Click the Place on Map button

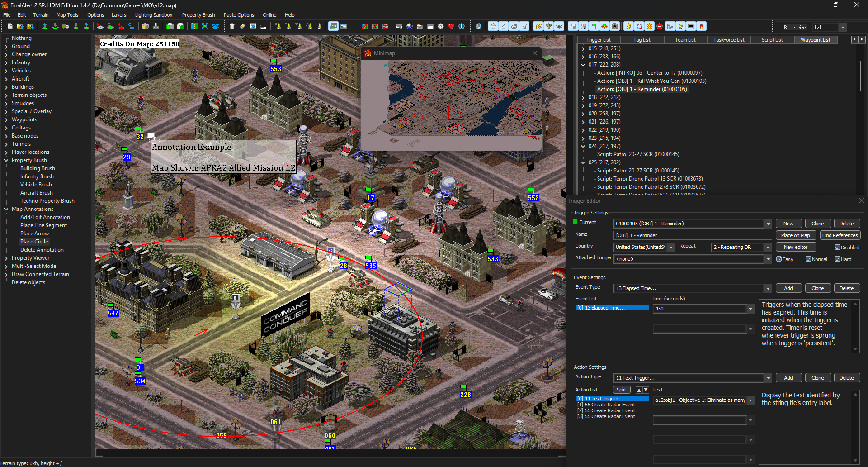pyautogui.click(x=796, y=235)
